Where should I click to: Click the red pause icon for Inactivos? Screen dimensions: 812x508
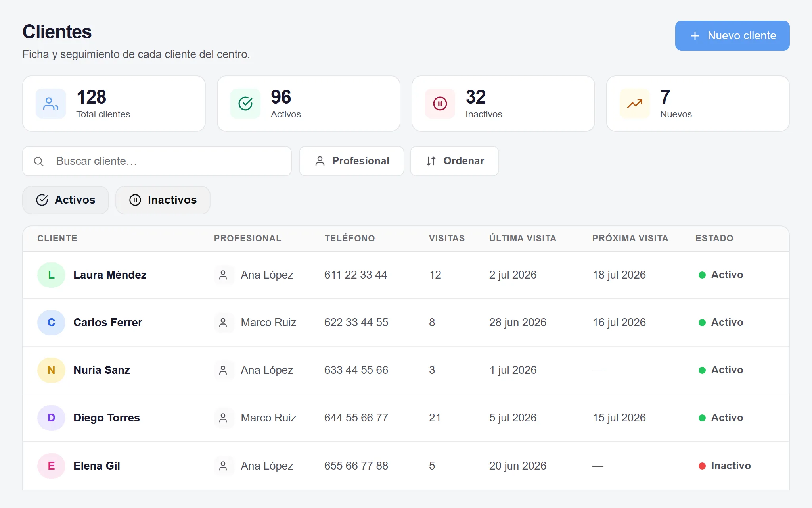pos(440,104)
